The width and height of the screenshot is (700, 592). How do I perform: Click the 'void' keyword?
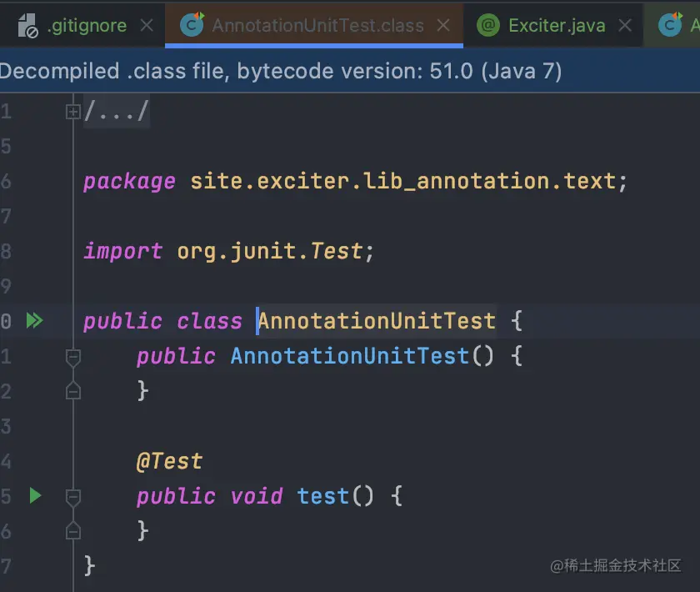click(x=257, y=497)
